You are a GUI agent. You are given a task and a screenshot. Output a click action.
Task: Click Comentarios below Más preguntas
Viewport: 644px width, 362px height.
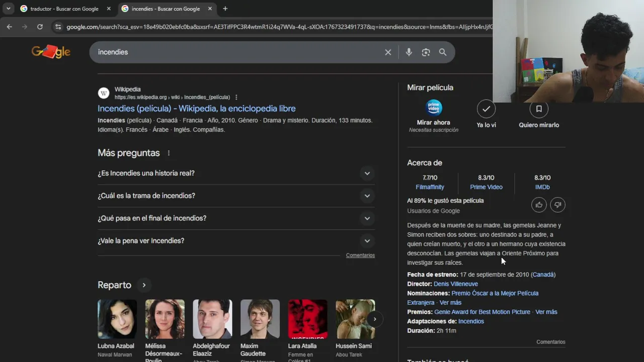[360, 255]
